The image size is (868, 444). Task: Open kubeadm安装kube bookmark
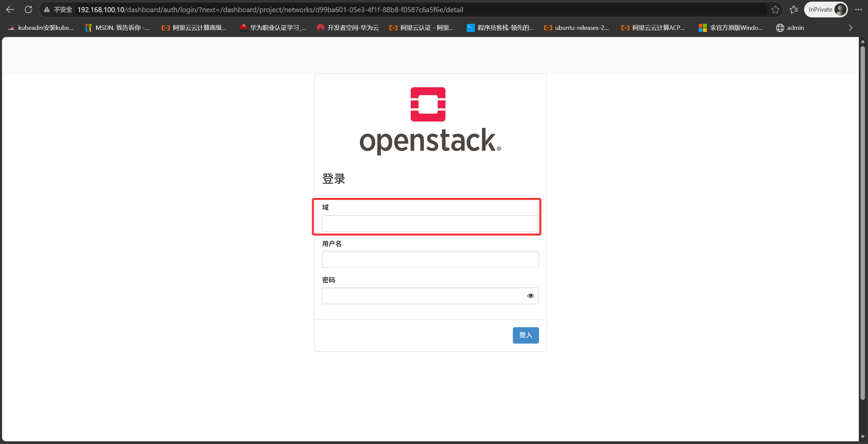(41, 28)
